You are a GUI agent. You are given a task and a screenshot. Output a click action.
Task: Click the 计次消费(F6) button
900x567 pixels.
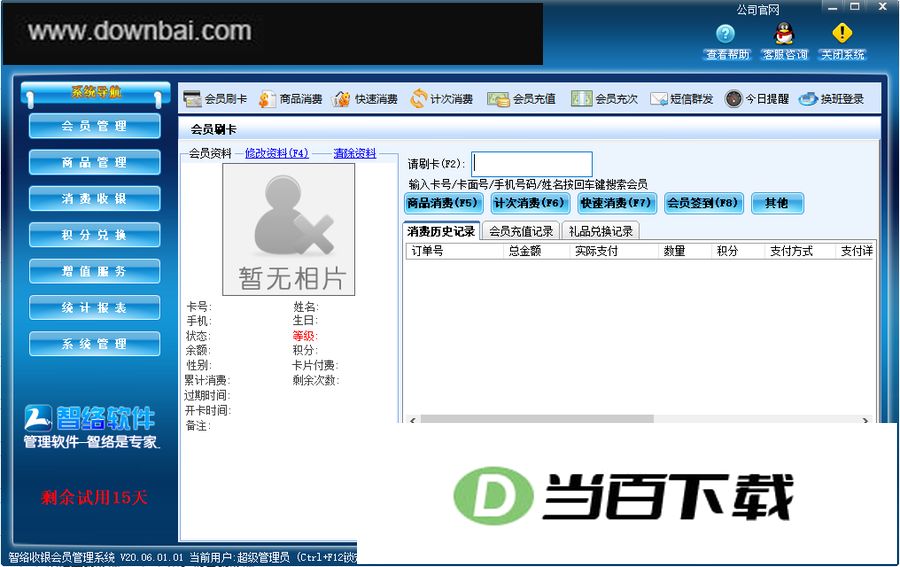pyautogui.click(x=529, y=203)
